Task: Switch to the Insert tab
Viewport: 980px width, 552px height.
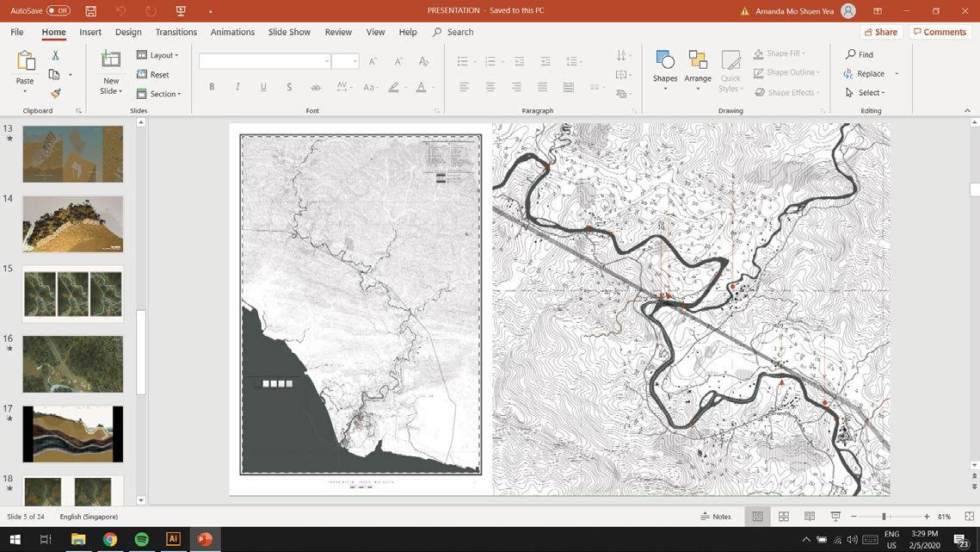Action: click(x=90, y=32)
